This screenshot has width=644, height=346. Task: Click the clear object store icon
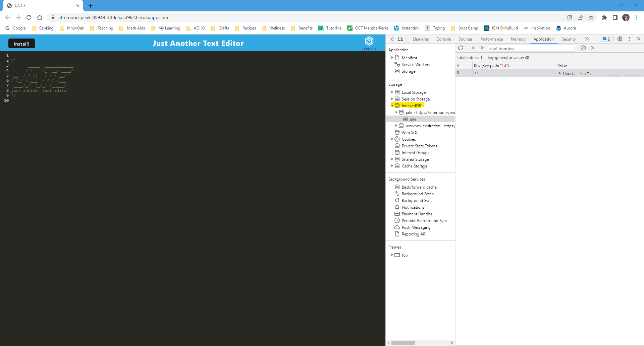[x=583, y=48]
